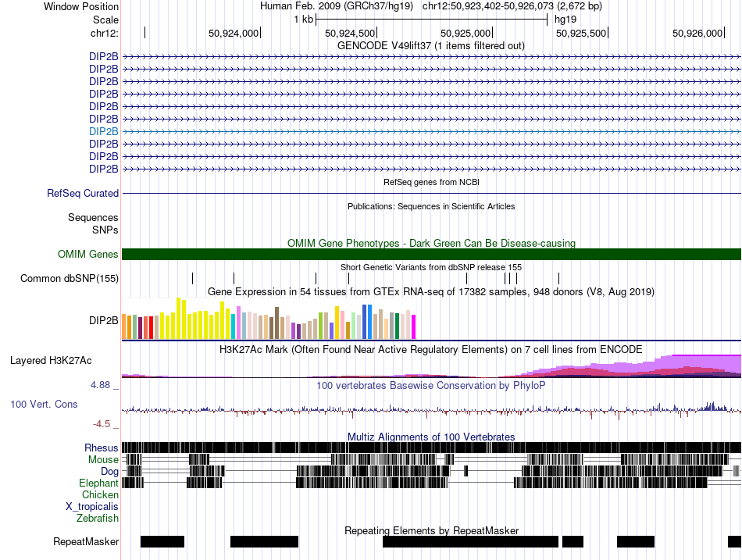
Task: Click the narrow RepeatMasker block right of the widest one
Action: pyautogui.click(x=573, y=541)
